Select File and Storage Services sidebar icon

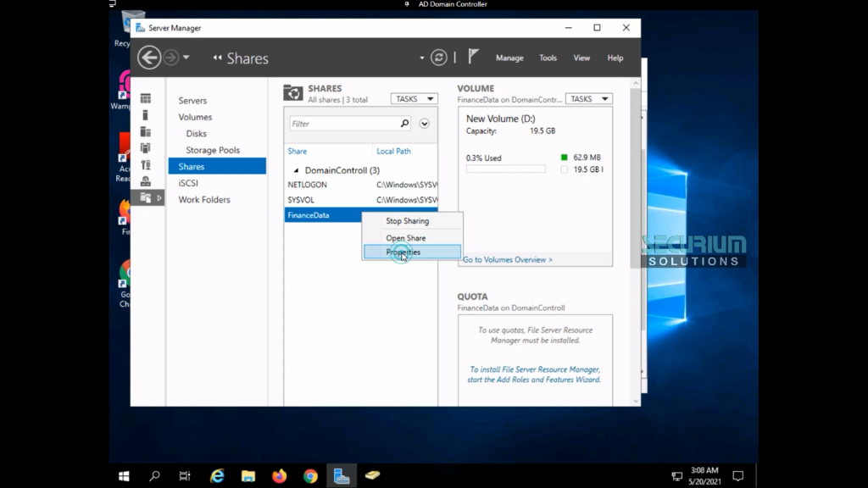(x=146, y=197)
